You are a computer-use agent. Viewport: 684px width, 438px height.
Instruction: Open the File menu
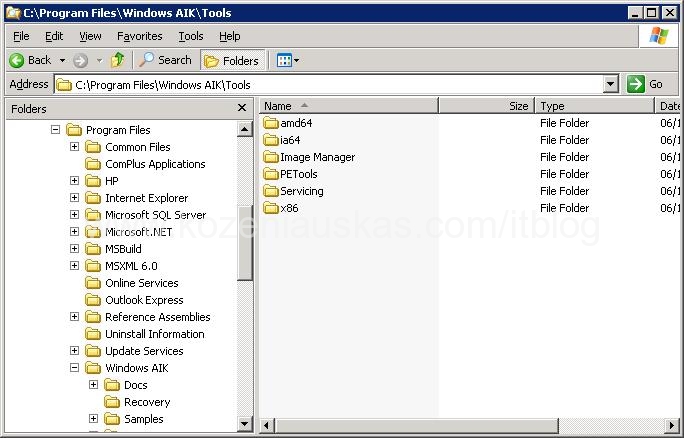(21, 36)
